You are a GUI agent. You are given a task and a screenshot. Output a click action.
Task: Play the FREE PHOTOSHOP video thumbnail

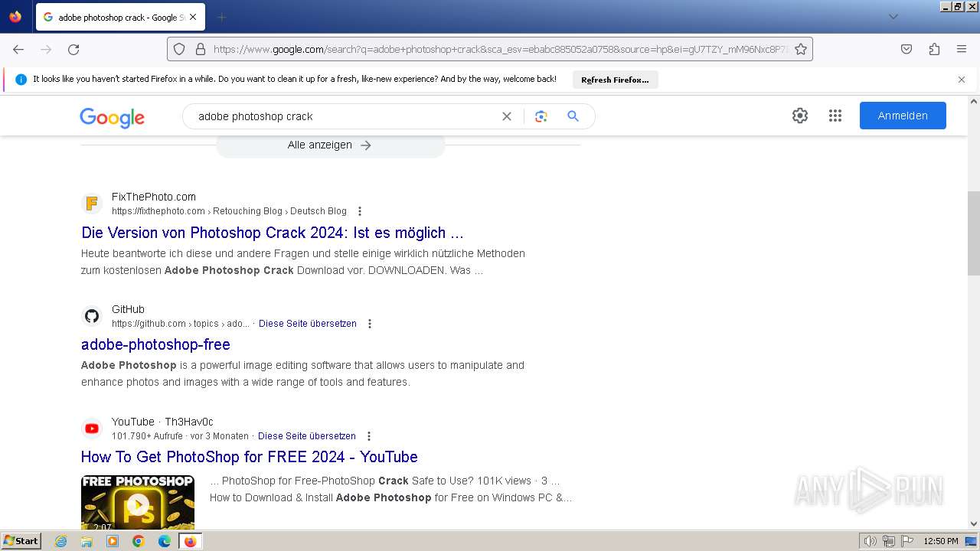point(138,503)
